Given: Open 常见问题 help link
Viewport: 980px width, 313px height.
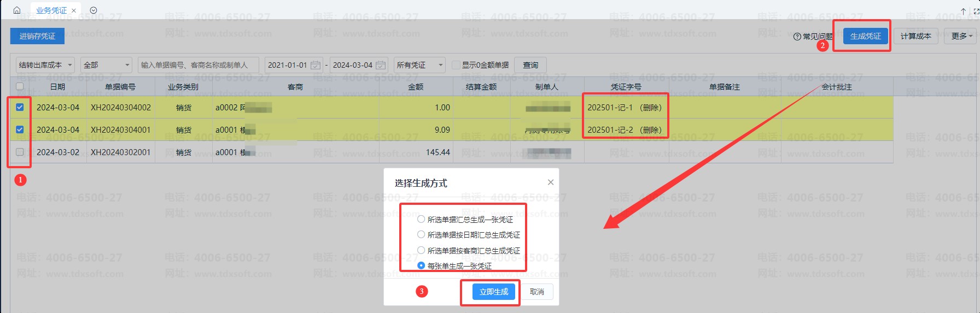Looking at the screenshot, I should (x=813, y=37).
